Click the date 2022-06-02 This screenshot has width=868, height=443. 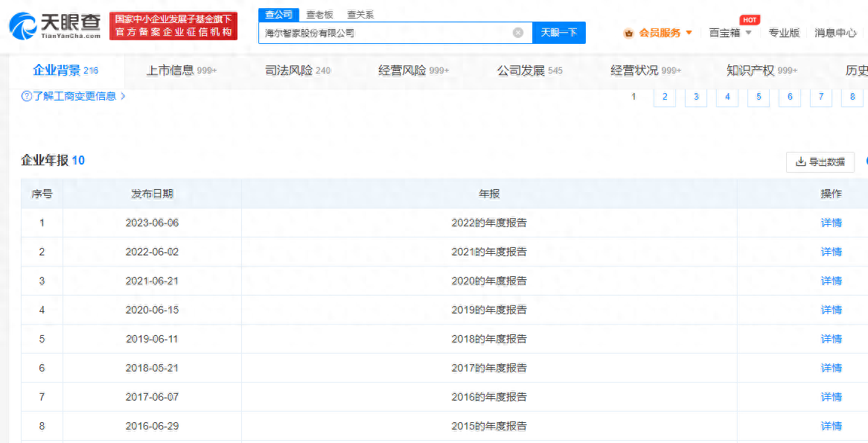pos(152,252)
